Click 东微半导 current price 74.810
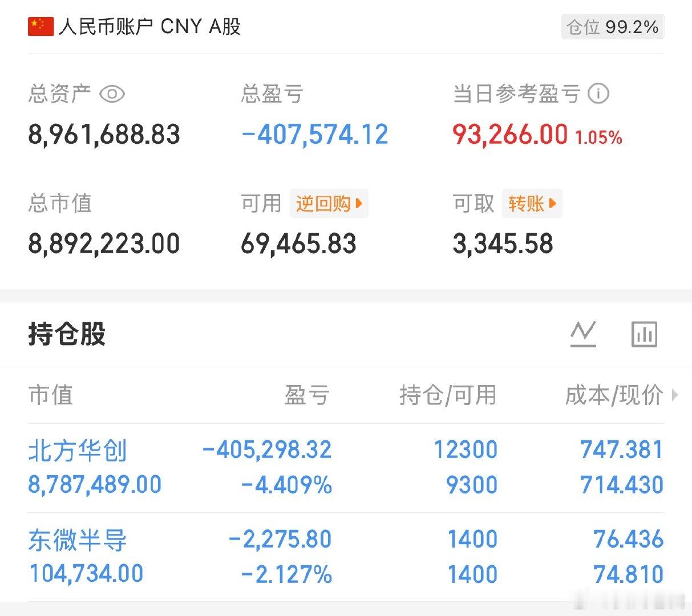 pyautogui.click(x=629, y=574)
